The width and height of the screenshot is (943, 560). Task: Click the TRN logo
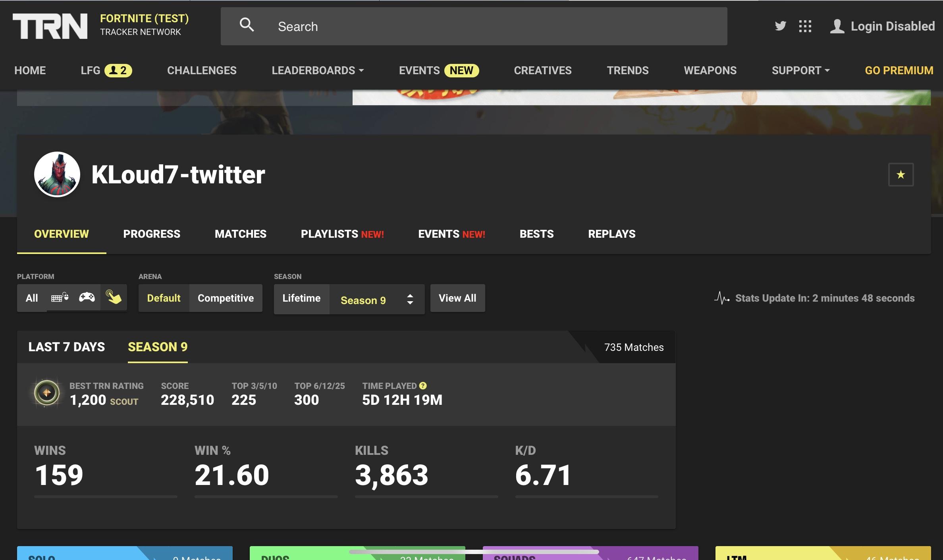point(50,26)
